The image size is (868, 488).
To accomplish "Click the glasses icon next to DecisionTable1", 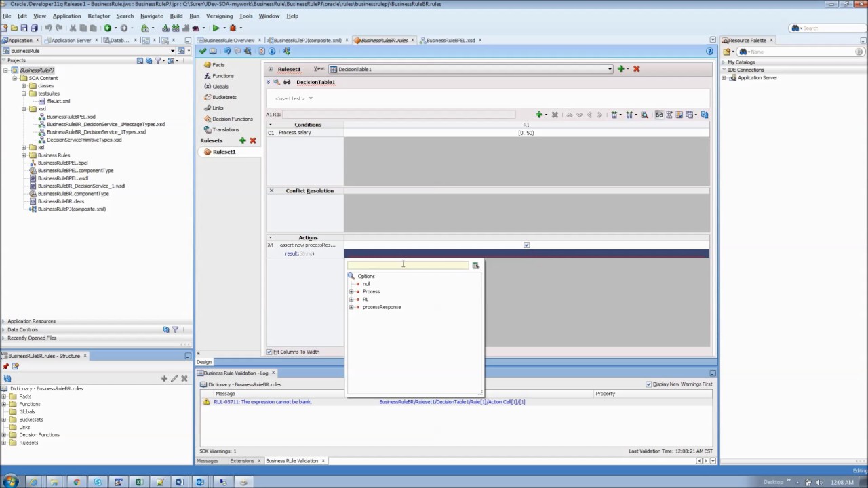I will (x=287, y=82).
